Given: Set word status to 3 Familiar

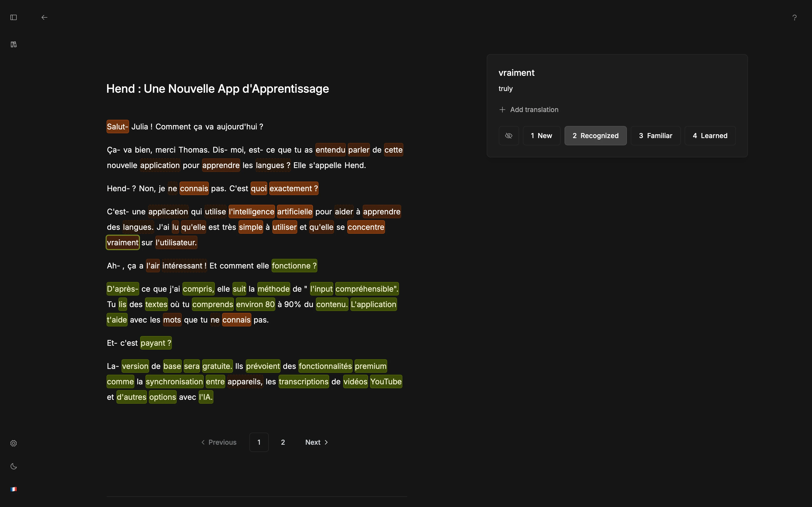Looking at the screenshot, I should 655,136.
